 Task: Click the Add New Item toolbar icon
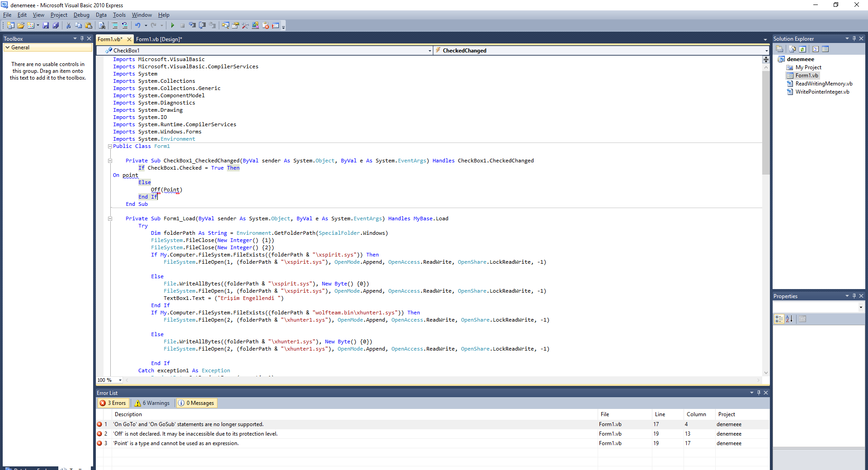31,26
